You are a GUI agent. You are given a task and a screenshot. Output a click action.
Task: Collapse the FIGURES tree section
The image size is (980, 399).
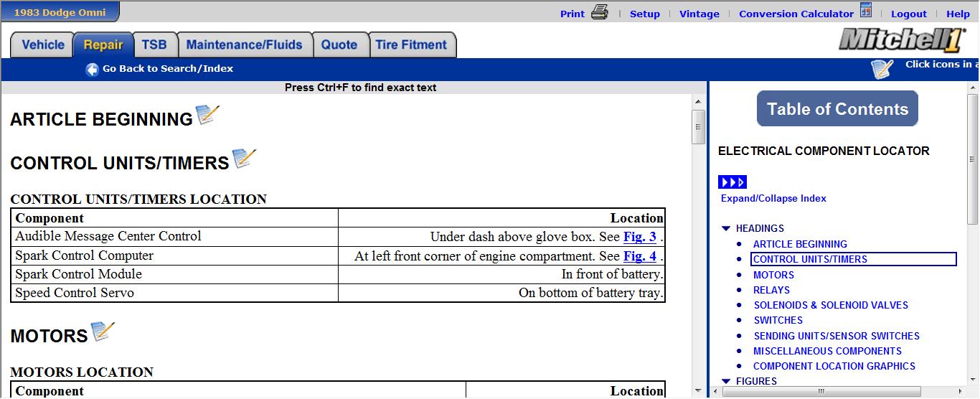coord(726,382)
